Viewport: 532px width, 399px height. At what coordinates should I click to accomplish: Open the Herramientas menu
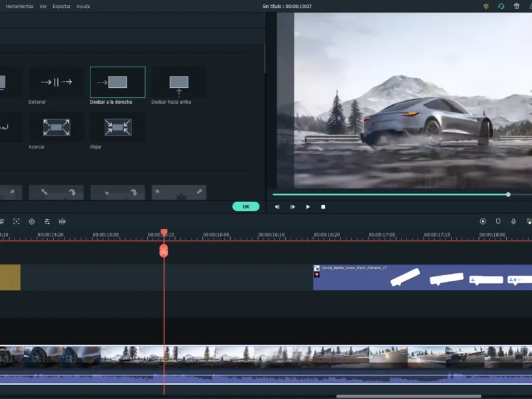click(x=20, y=6)
